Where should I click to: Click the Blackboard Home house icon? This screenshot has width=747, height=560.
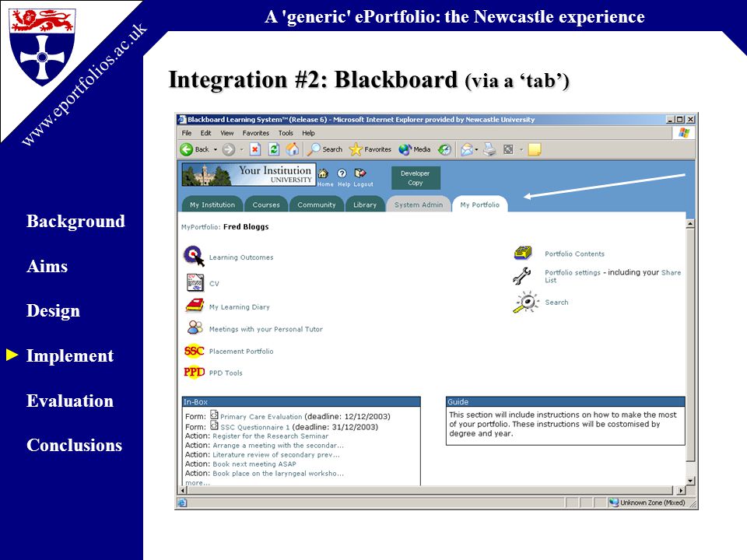click(x=324, y=173)
